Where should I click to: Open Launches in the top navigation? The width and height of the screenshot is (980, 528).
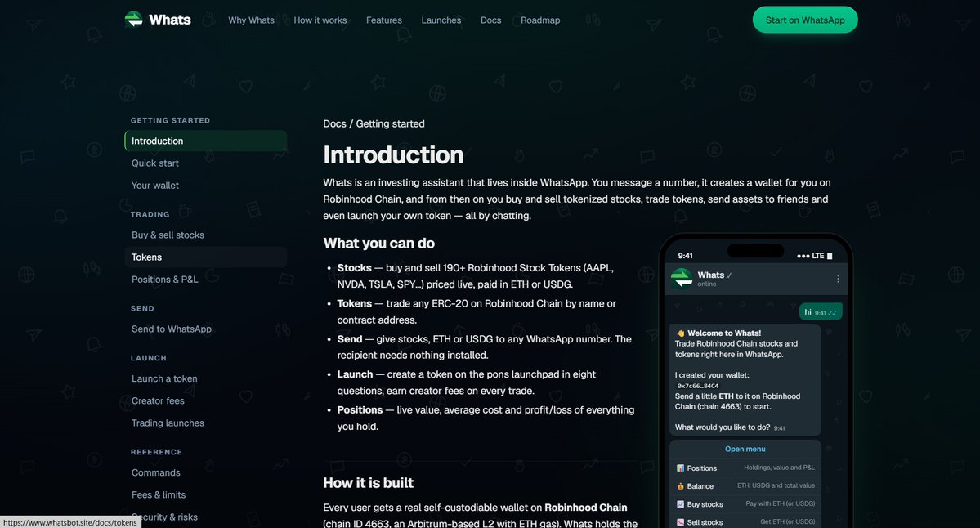pos(441,20)
